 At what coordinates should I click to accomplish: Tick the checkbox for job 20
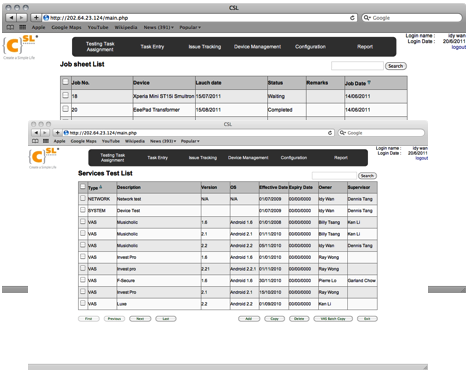66,109
